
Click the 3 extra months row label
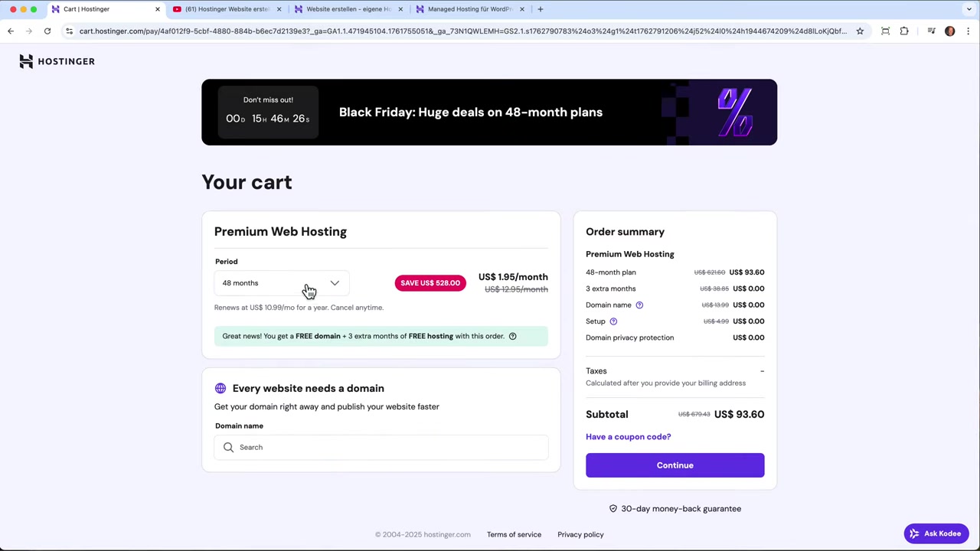611,289
